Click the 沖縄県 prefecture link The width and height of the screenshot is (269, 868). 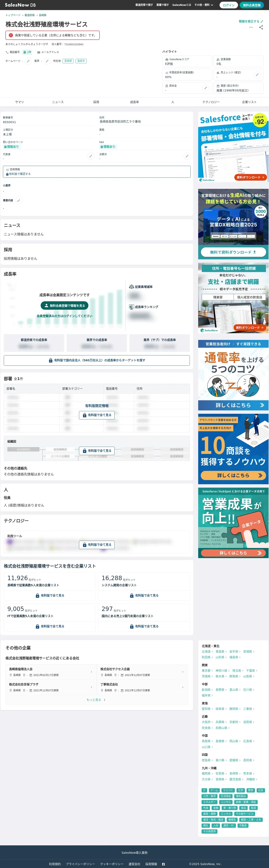[x=251, y=779]
